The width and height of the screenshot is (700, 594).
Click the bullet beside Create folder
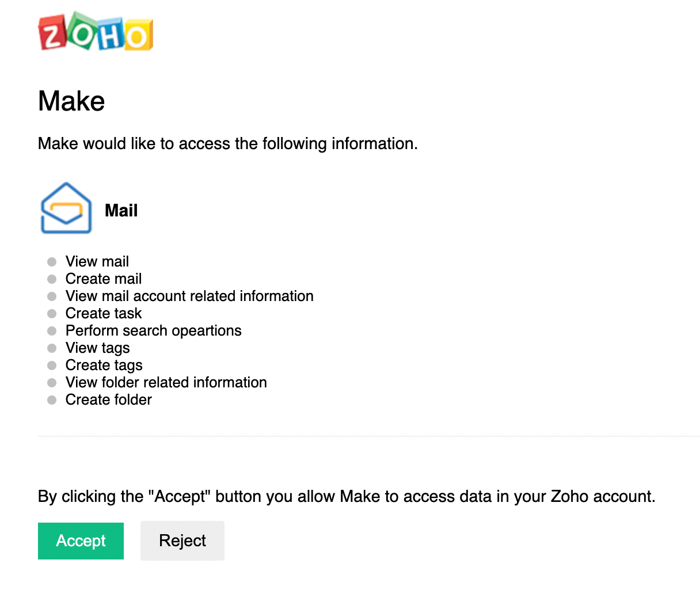click(x=52, y=400)
